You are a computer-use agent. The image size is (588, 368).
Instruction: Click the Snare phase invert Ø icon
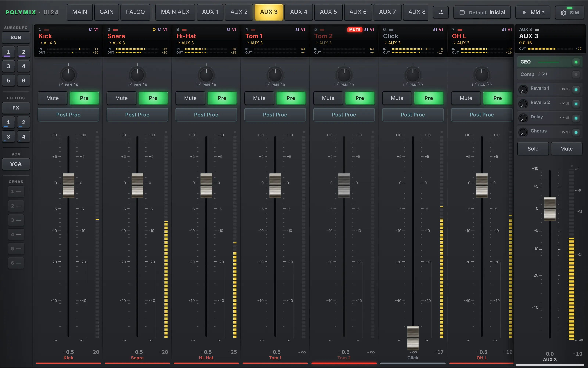[x=154, y=29]
